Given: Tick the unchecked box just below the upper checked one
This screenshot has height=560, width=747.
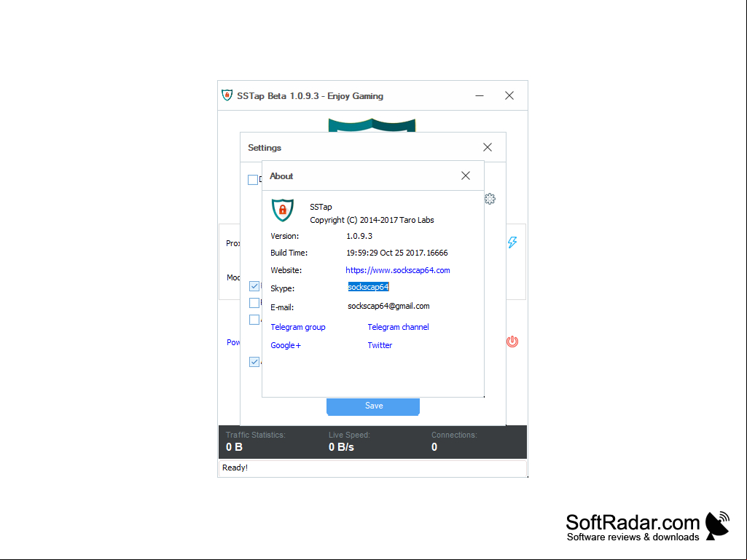Looking at the screenshot, I should (254, 303).
